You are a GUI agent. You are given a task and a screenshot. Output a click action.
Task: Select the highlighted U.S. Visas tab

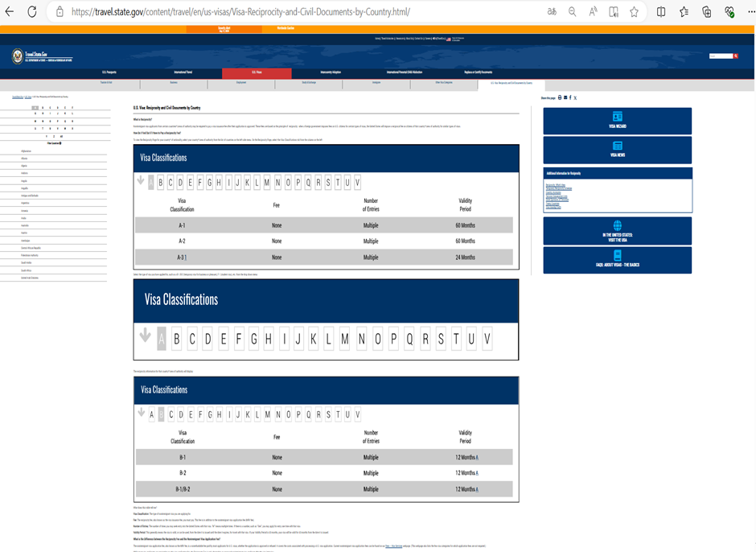tap(257, 73)
